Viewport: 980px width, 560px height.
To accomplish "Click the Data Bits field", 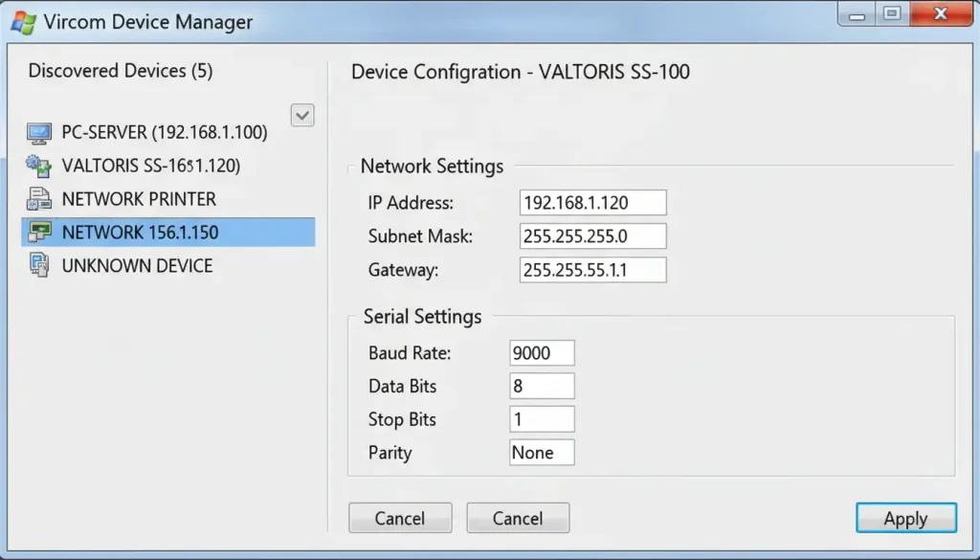I will tap(542, 386).
